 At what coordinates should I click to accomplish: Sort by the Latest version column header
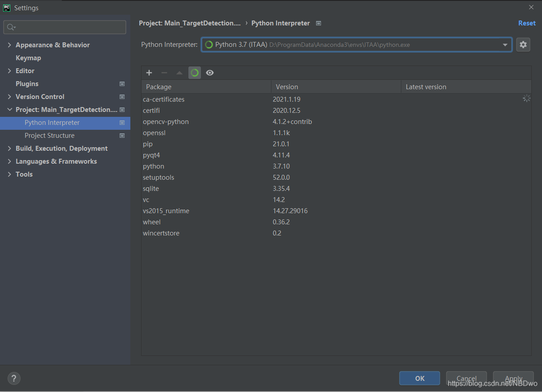[x=466, y=87]
